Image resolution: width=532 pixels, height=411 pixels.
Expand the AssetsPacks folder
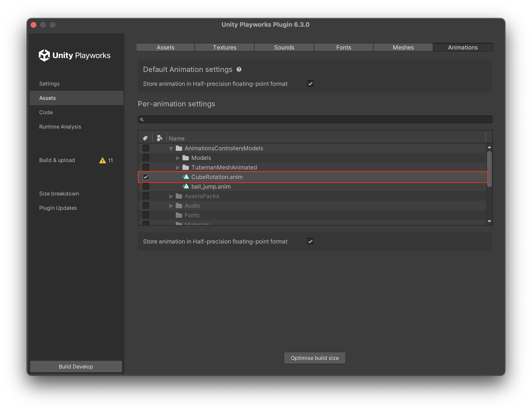click(171, 196)
